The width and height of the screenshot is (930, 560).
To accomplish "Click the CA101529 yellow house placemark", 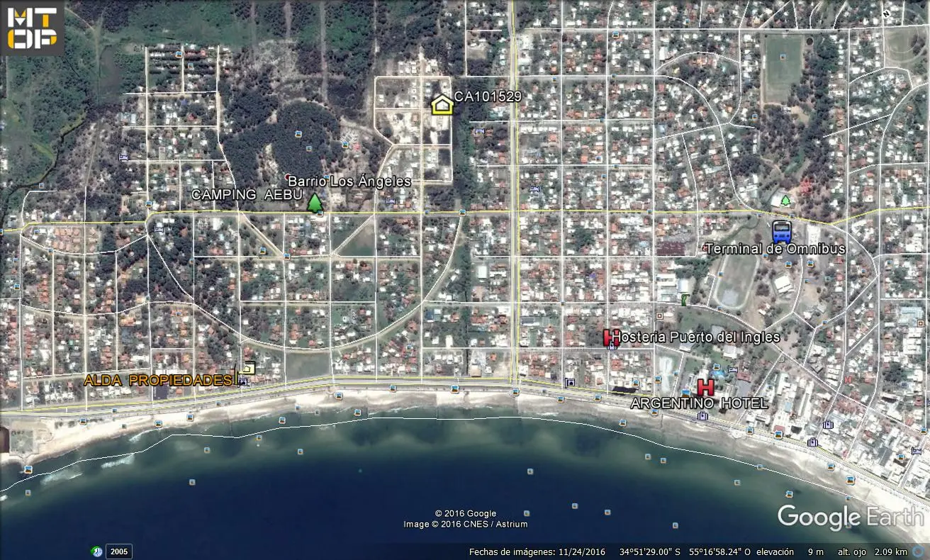I will 442,104.
